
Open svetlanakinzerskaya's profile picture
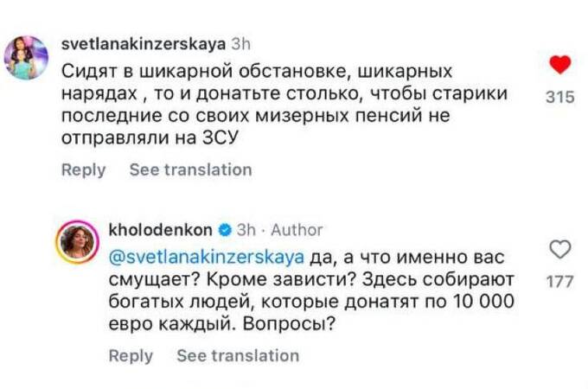click(26, 58)
